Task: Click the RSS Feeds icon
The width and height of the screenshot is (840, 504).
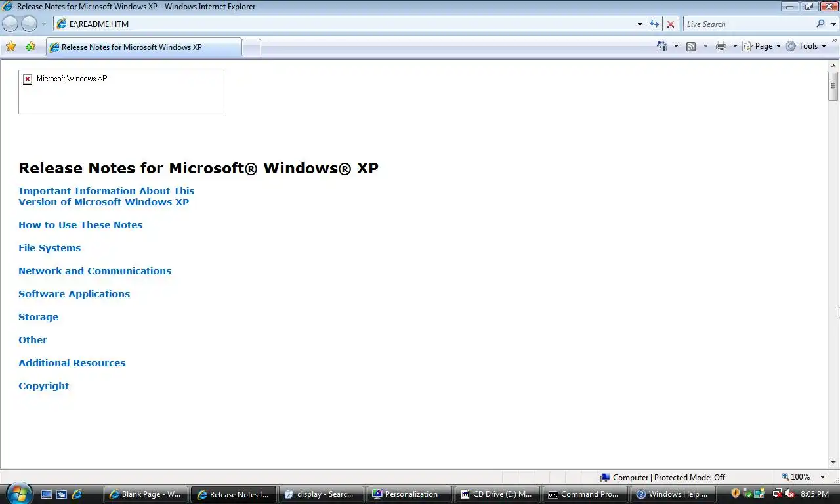Action: [x=691, y=46]
